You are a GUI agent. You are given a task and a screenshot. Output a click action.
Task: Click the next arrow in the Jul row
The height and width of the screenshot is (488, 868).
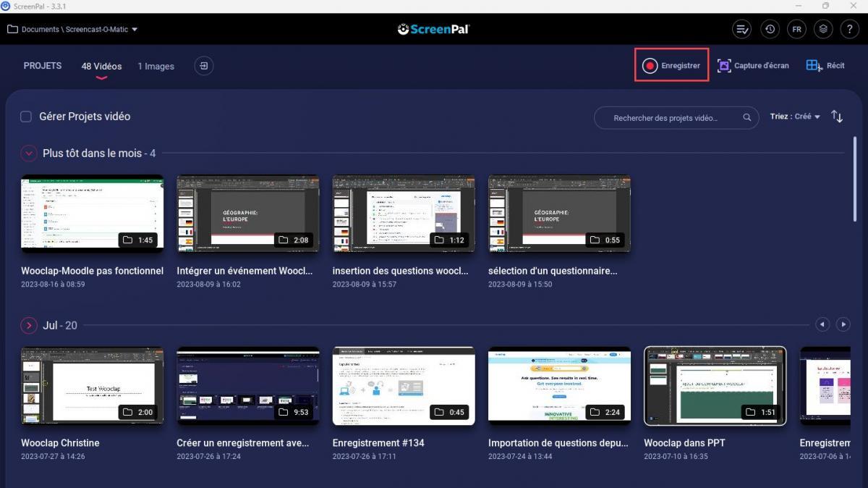pyautogui.click(x=843, y=325)
